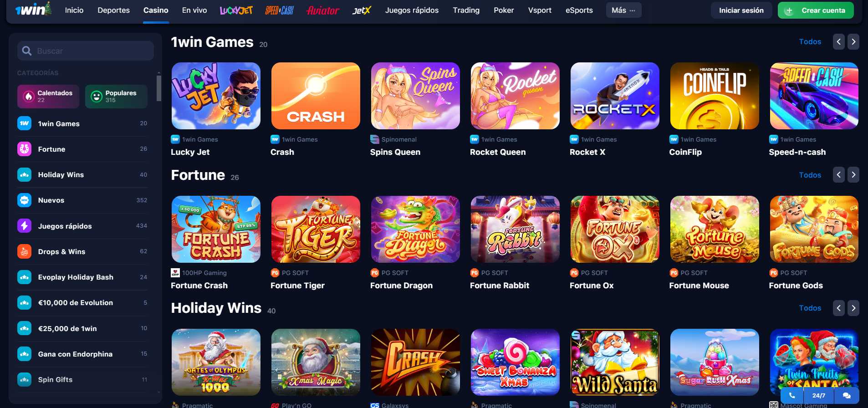
Task: Open the Poker tab
Action: point(504,10)
